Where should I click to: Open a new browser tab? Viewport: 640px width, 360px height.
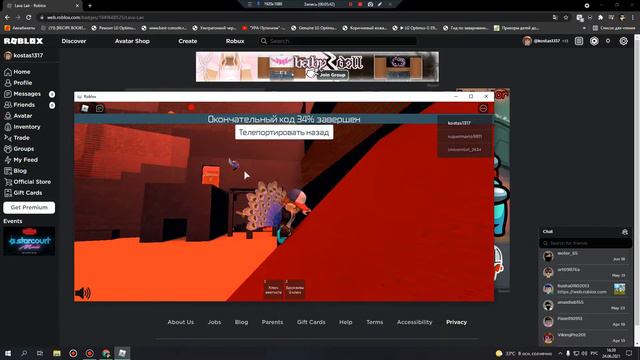tap(90, 6)
